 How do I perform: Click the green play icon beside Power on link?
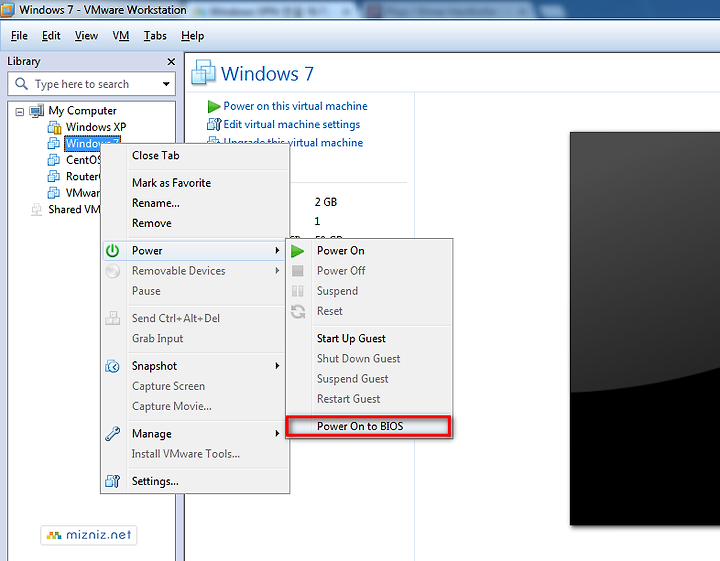click(x=214, y=106)
